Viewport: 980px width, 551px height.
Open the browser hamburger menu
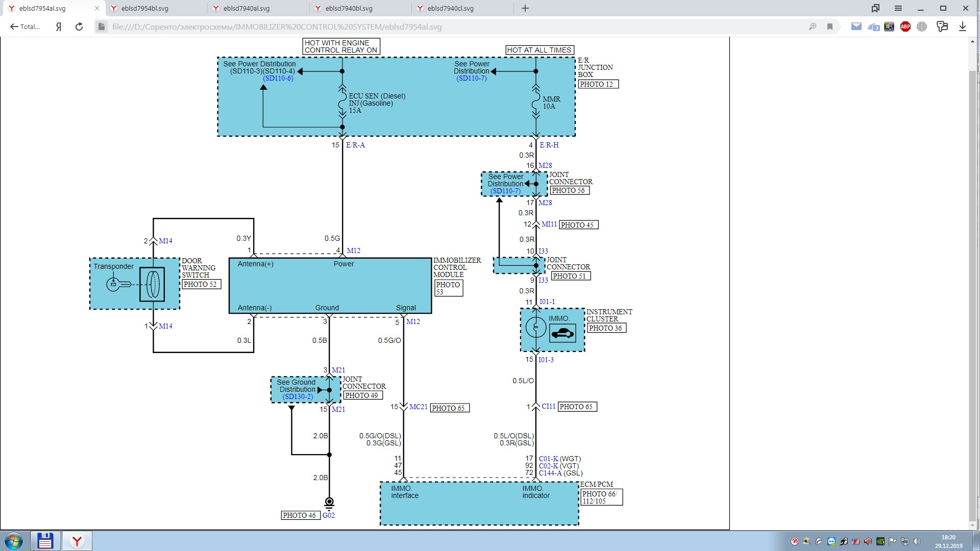898,8
